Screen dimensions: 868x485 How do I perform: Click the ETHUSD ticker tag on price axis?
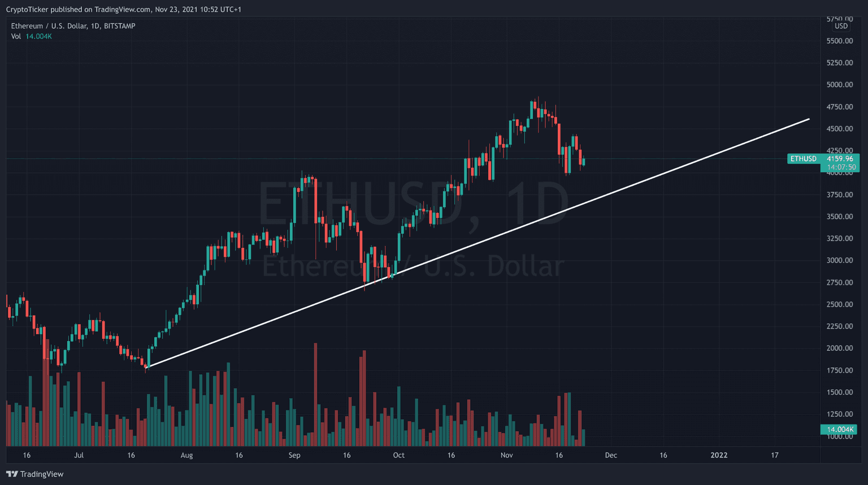click(803, 159)
